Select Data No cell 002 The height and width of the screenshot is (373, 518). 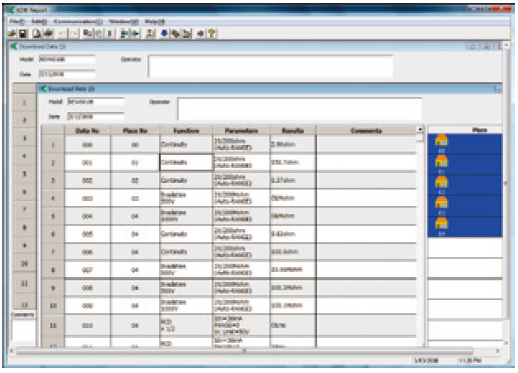tap(87, 180)
